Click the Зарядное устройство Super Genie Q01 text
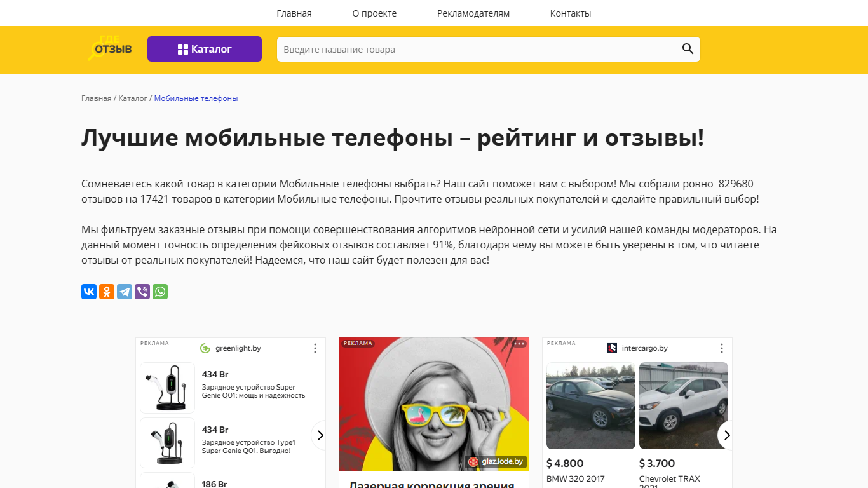Viewport: 868px width, 488px height. (254, 391)
